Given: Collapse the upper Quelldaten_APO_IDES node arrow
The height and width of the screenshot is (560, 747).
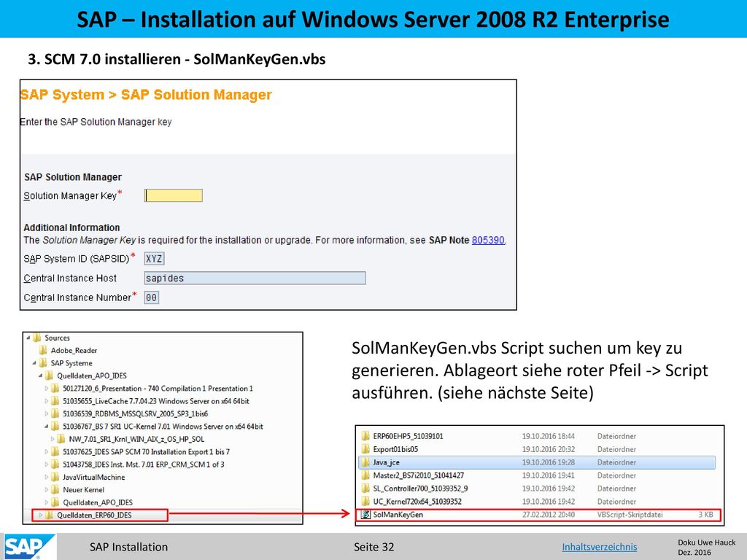Looking at the screenshot, I should coord(41,376).
